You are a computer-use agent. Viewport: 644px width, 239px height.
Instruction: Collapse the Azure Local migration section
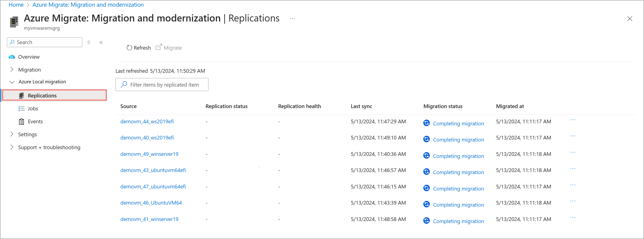point(12,82)
